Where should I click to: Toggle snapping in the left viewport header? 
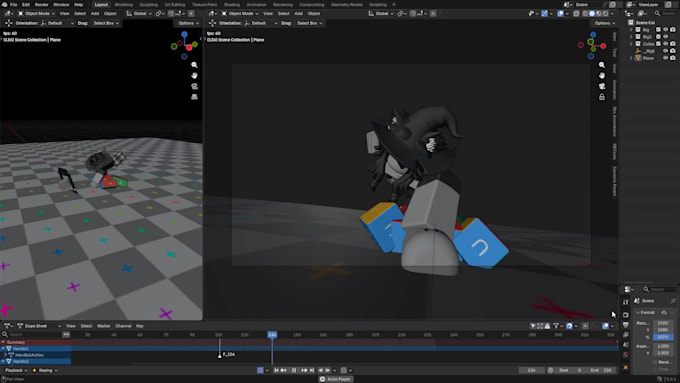pyautogui.click(x=171, y=13)
